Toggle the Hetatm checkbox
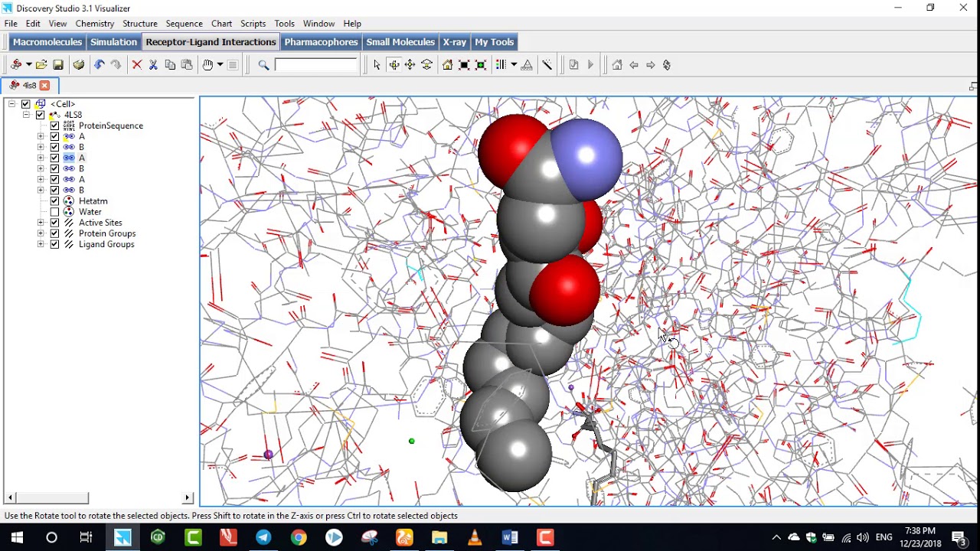Viewport: 980px width, 551px height. [x=55, y=201]
